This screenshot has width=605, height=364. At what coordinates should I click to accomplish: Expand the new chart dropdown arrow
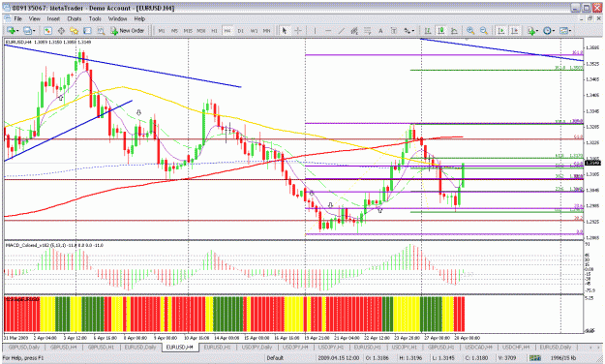(17, 31)
